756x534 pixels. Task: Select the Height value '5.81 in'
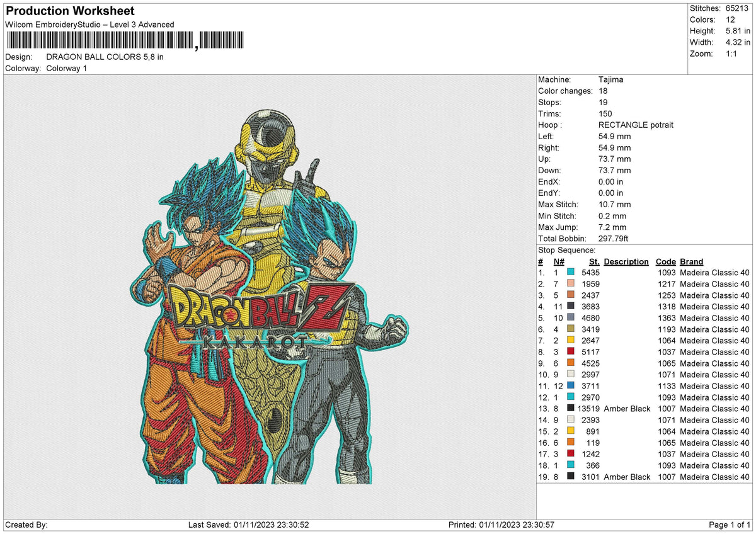pos(738,31)
